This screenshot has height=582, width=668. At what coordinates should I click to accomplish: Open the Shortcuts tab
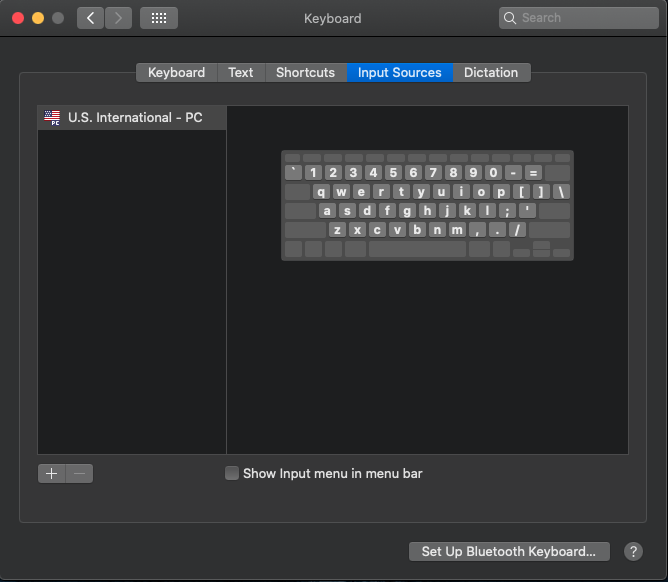point(305,72)
